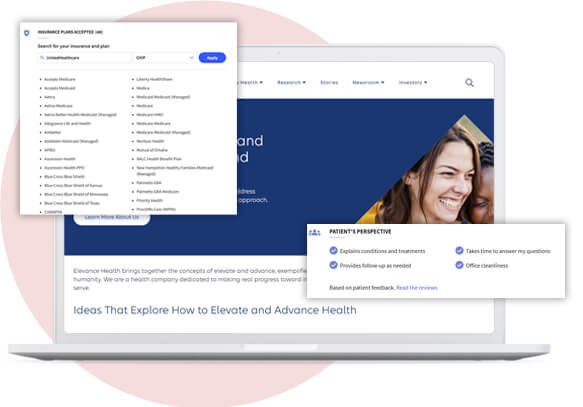The image size is (583, 407).
Task: Click the blue Apply button
Action: pos(212,58)
